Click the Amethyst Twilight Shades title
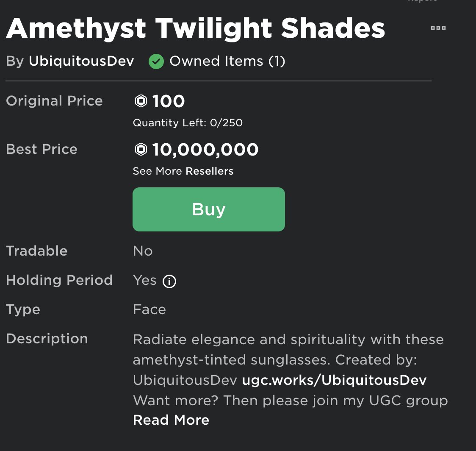 click(196, 28)
